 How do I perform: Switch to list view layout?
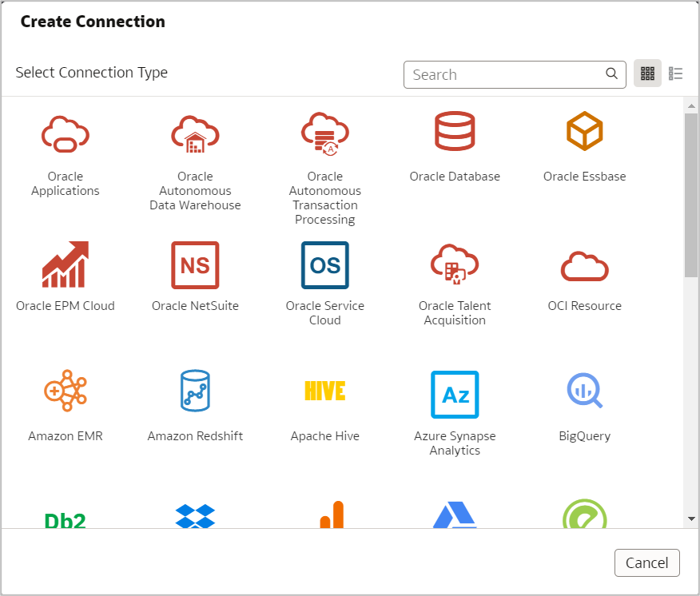pos(676,74)
